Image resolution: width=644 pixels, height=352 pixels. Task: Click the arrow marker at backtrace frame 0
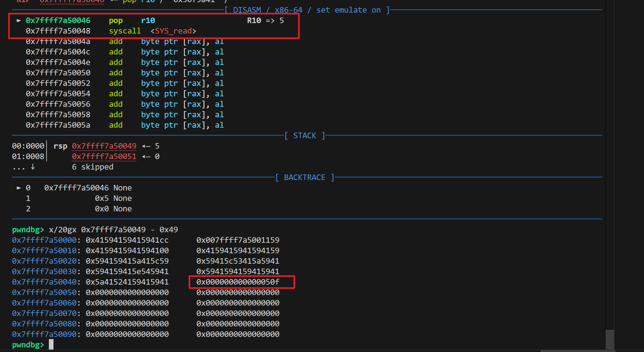pyautogui.click(x=19, y=188)
